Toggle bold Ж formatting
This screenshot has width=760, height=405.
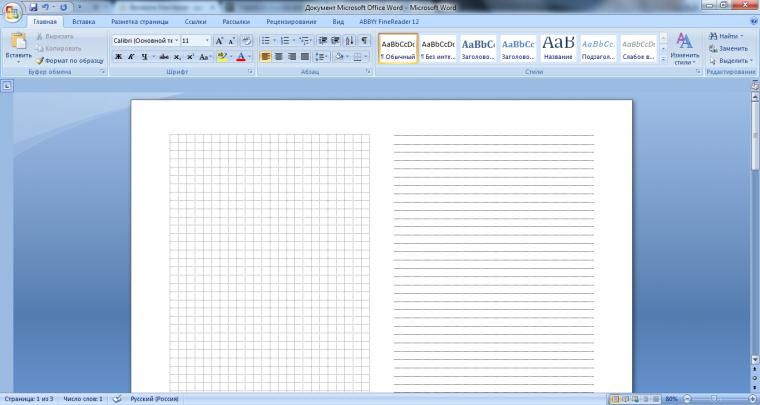(x=118, y=57)
